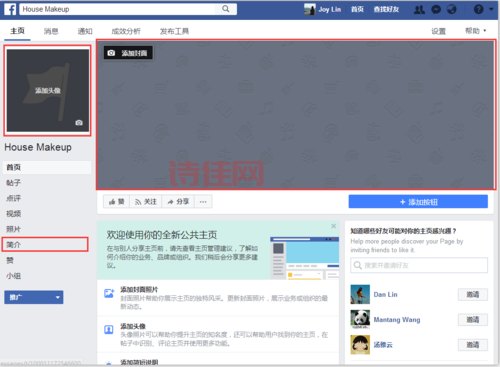The width and height of the screenshot is (500, 367).
Task: Open the 成效分析 tab
Action: (x=126, y=31)
